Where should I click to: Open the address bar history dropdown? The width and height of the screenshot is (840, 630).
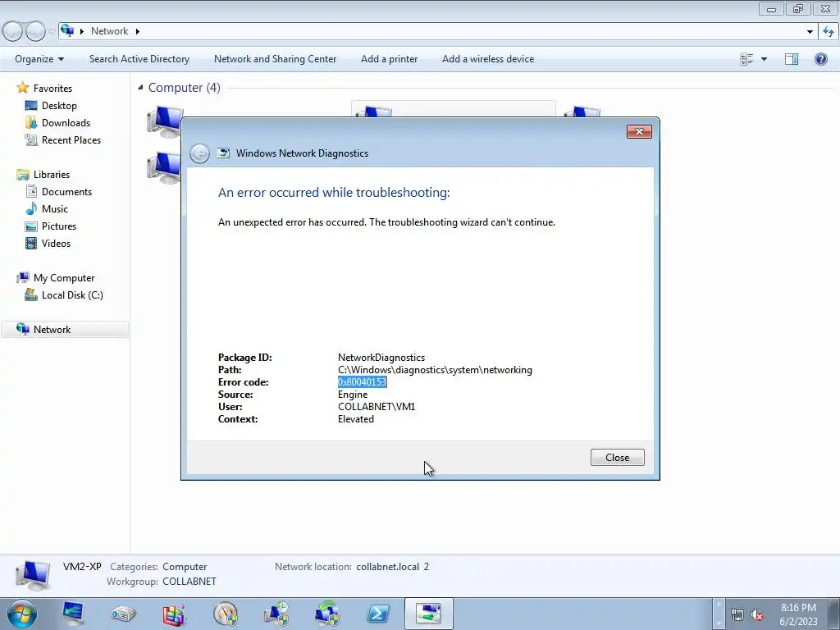810,31
